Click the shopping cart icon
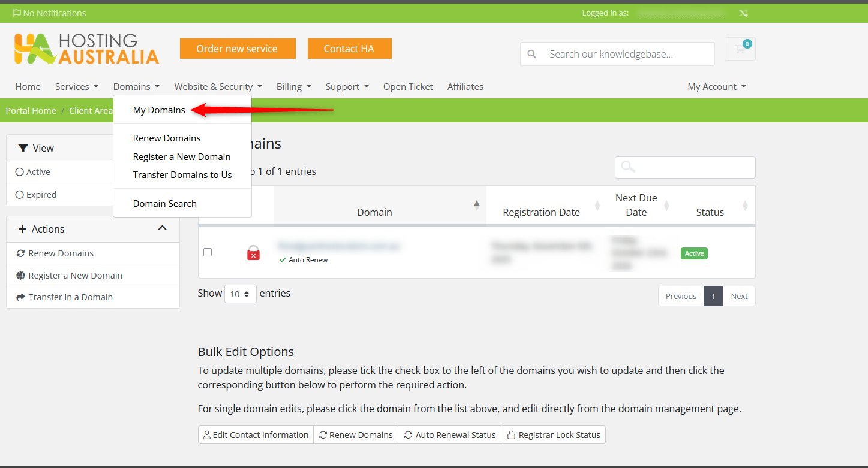This screenshot has height=468, width=868. click(740, 49)
